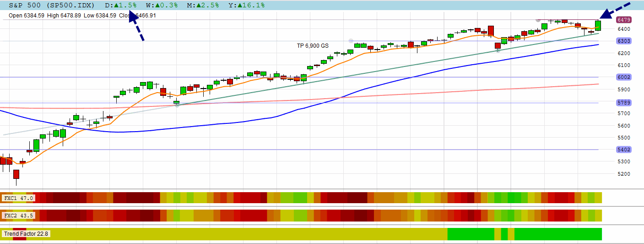Click the trendline anchor handle beside TP 6,900 GS
644x244 pixels.
pyautogui.click(x=351, y=41)
